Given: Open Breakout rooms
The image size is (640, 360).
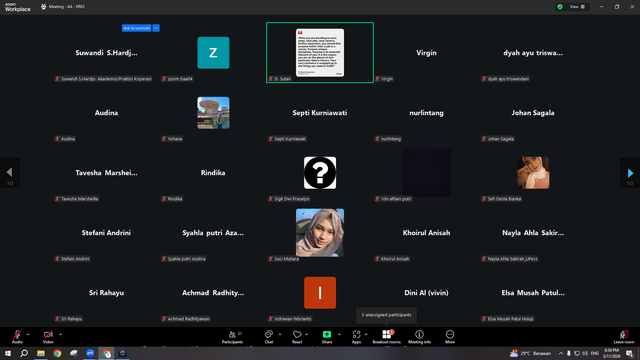Looking at the screenshot, I should tap(387, 337).
